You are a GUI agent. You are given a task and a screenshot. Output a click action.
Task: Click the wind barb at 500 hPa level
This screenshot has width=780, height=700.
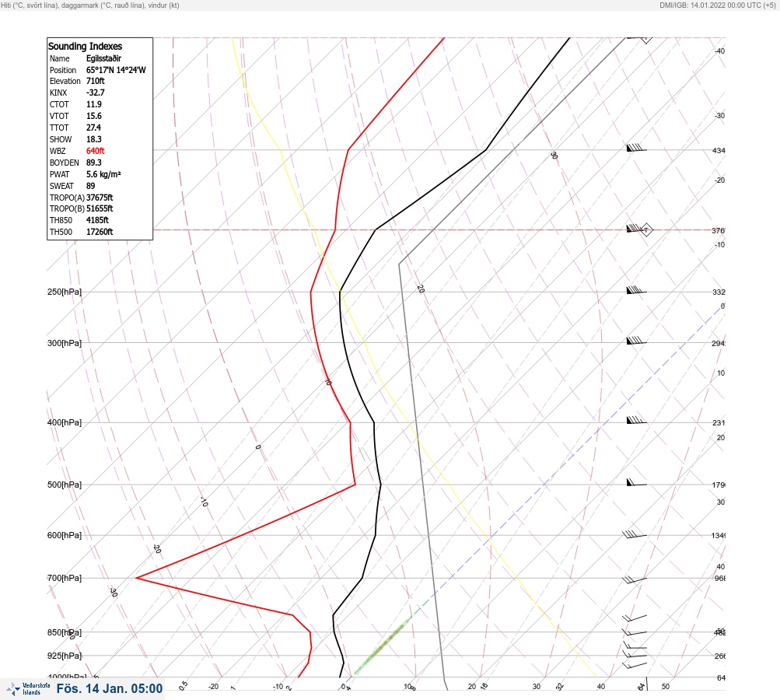tap(636, 482)
